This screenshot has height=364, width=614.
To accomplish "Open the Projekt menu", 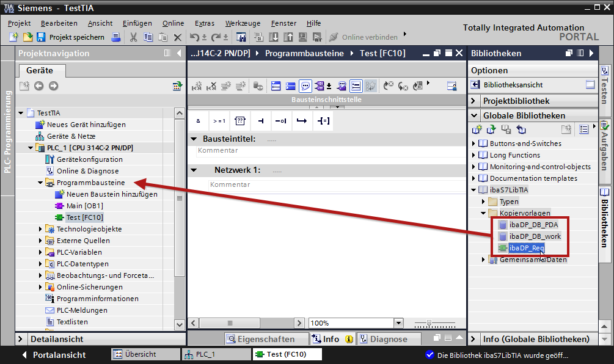I will pos(19,23).
